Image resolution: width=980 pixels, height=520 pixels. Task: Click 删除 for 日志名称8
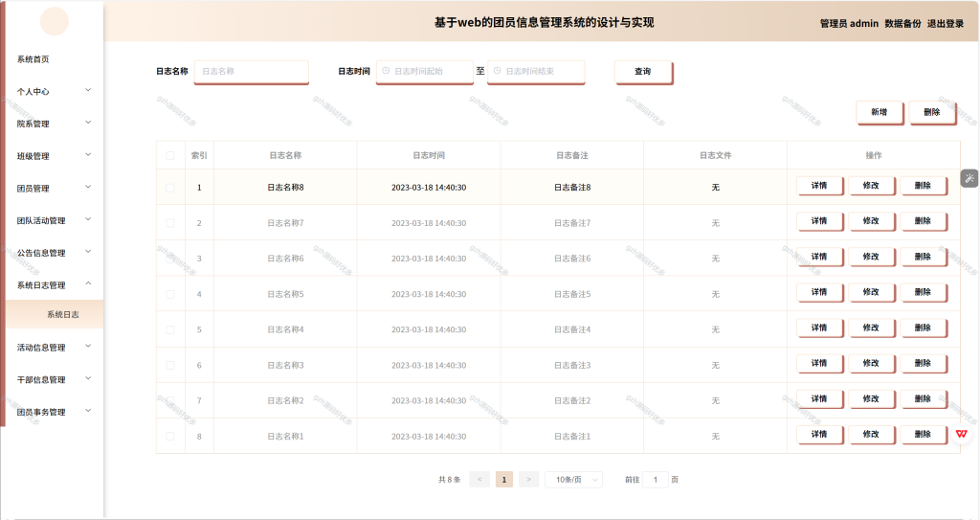pos(924,186)
